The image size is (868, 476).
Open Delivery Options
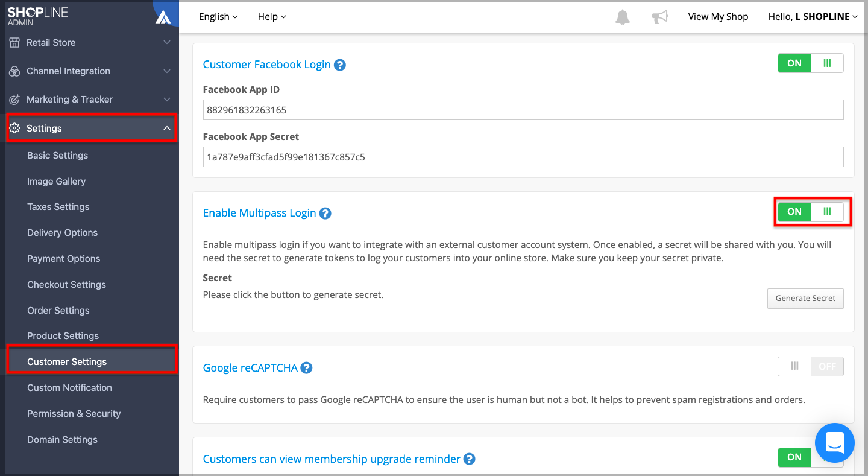62,233
